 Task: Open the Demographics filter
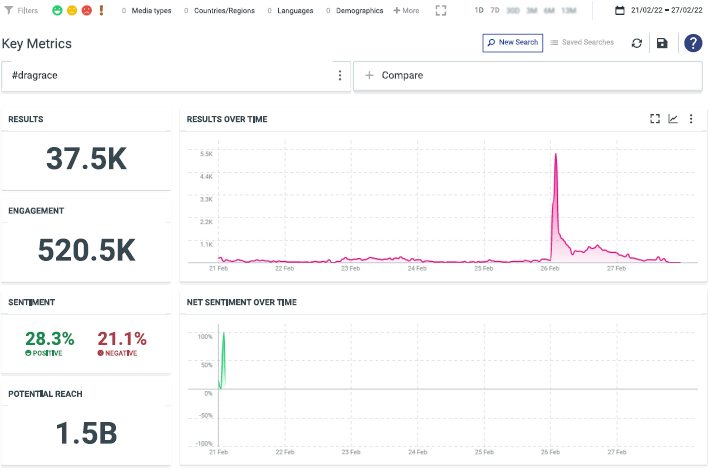pyautogui.click(x=359, y=11)
